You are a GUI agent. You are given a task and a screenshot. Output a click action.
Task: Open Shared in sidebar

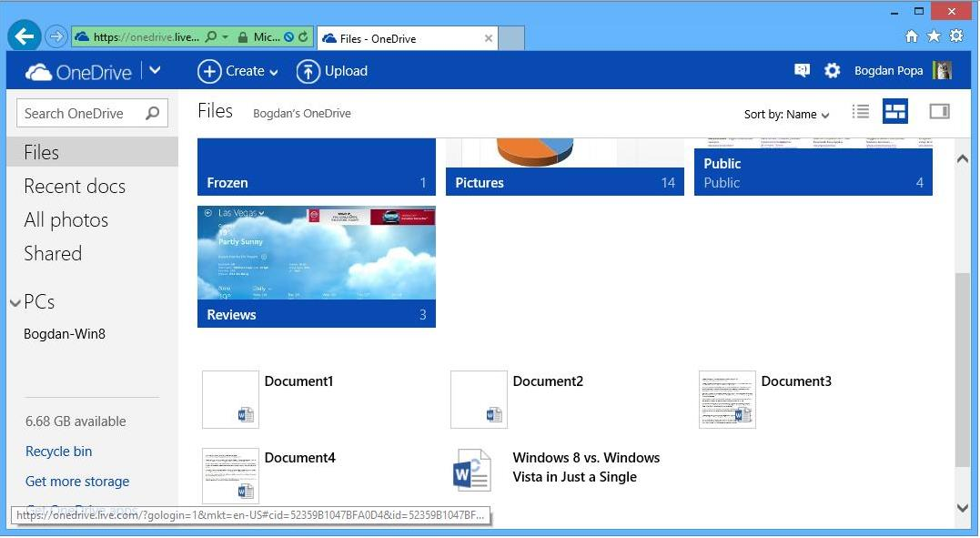point(53,253)
